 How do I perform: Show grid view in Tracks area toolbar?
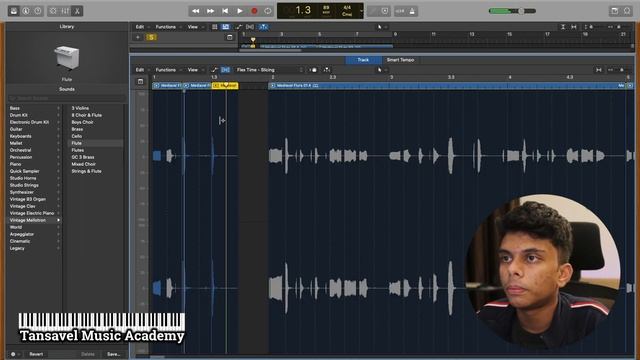point(215,27)
